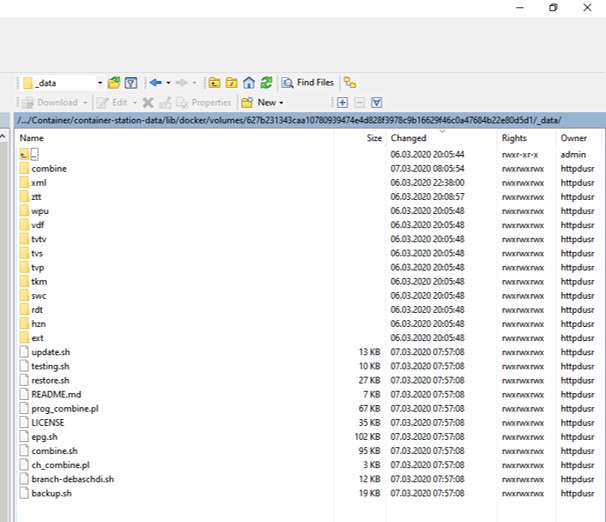
Task: Open forward history dropdown arrow
Action: 194,83
